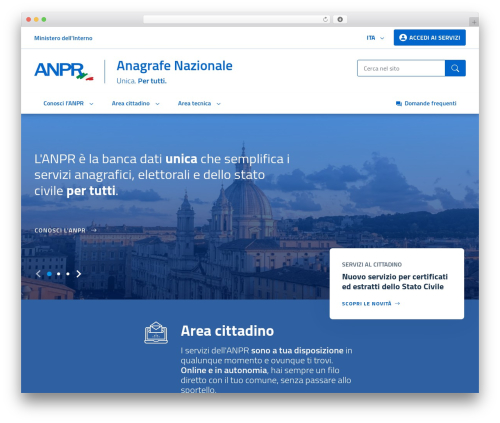Select the first carousel dot
Screen dimensions: 500x423
tap(49, 274)
